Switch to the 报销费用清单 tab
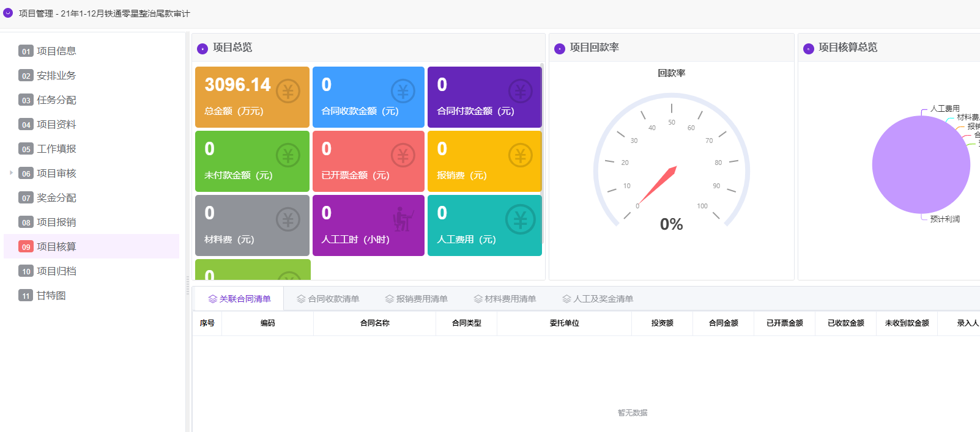Screen dimensions: 980x432 coord(416,299)
